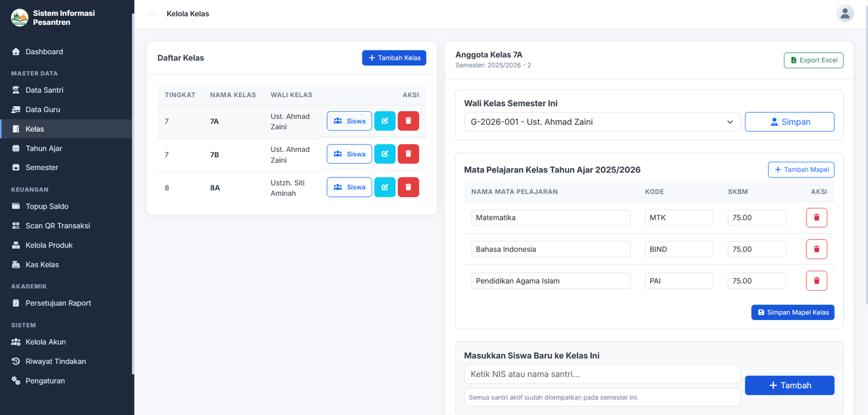Click the Anggota Kelas 7A heading
868x415 pixels.
click(489, 55)
